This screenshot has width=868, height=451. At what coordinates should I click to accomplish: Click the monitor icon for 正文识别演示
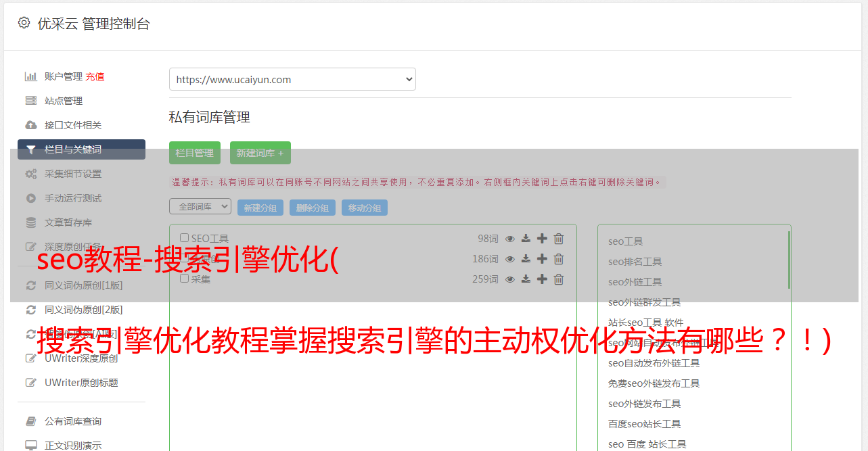point(31,446)
